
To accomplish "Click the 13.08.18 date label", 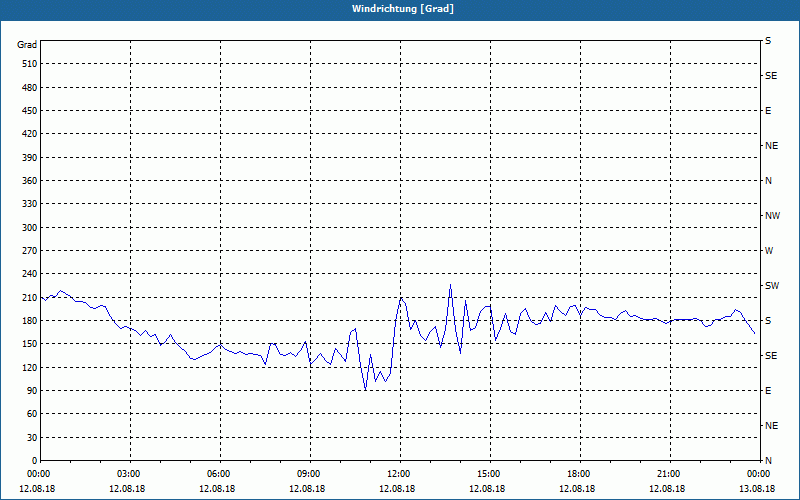I will coord(757,489).
